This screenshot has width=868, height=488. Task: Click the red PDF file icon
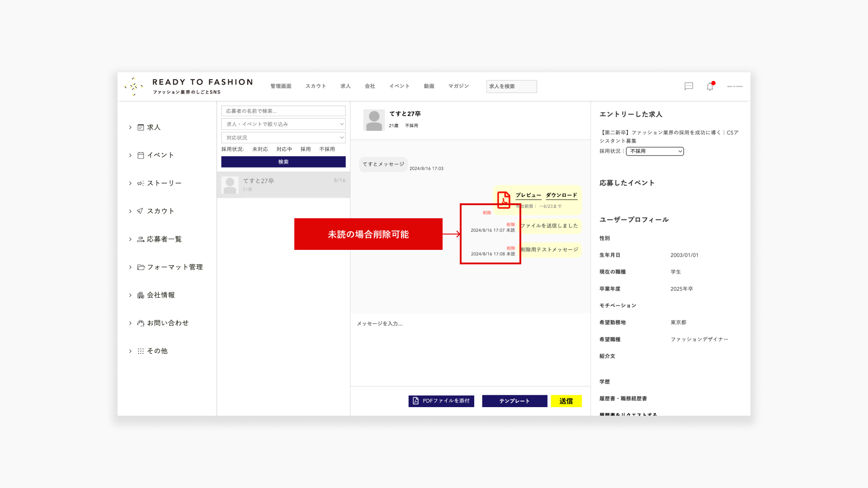pyautogui.click(x=504, y=200)
